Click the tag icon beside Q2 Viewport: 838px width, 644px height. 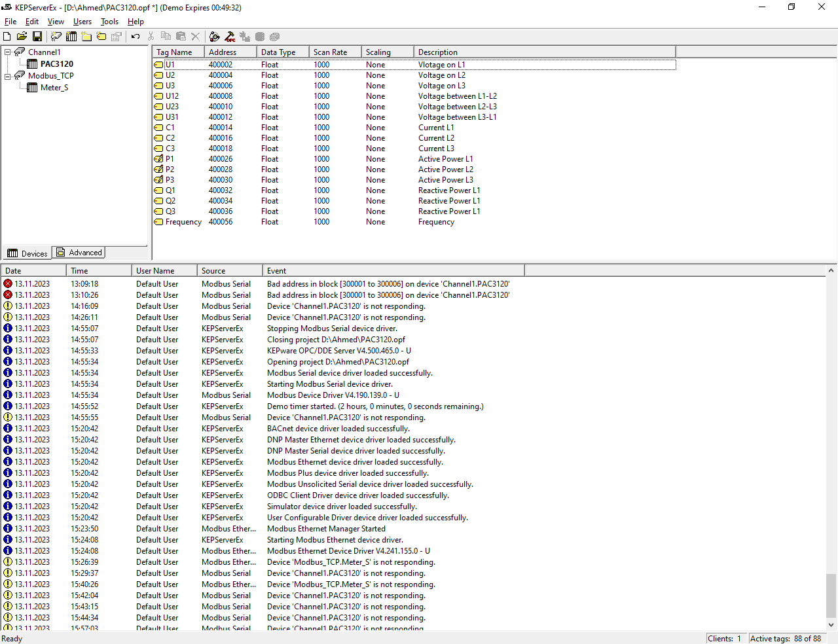(x=158, y=201)
